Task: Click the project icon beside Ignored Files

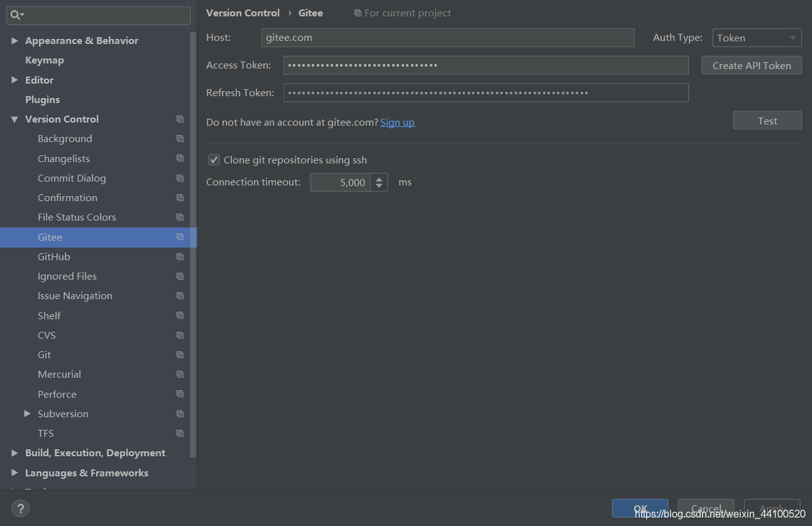Action: click(180, 276)
